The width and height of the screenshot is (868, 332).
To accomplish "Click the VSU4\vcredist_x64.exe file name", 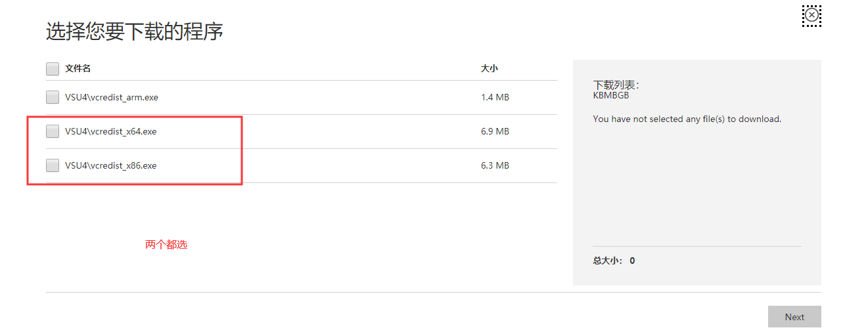I will (110, 131).
